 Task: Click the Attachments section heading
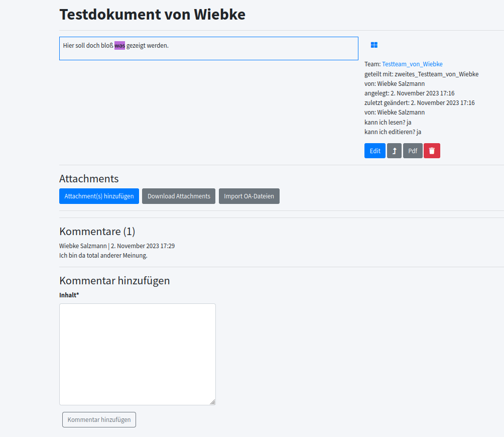click(89, 178)
